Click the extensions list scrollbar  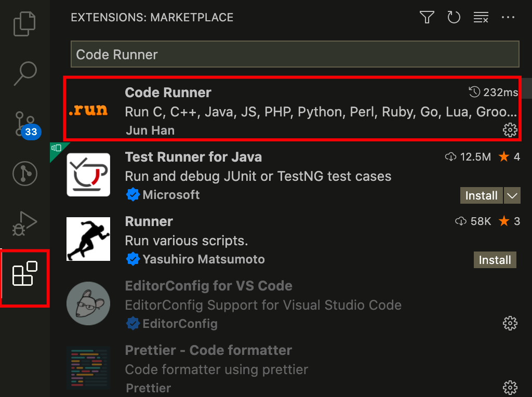click(527, 88)
